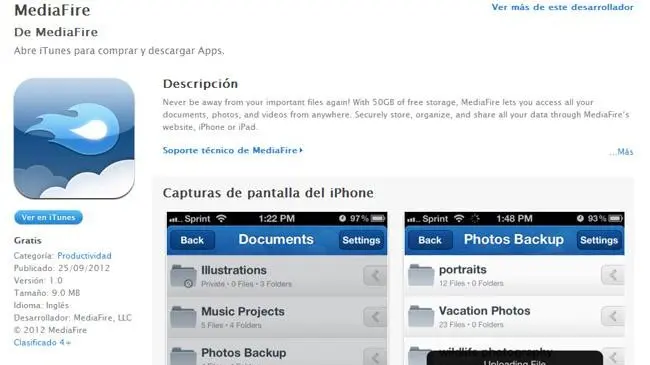Expand the Vacation Photos row arrow
Screen dimensions: 650x365
[613, 316]
